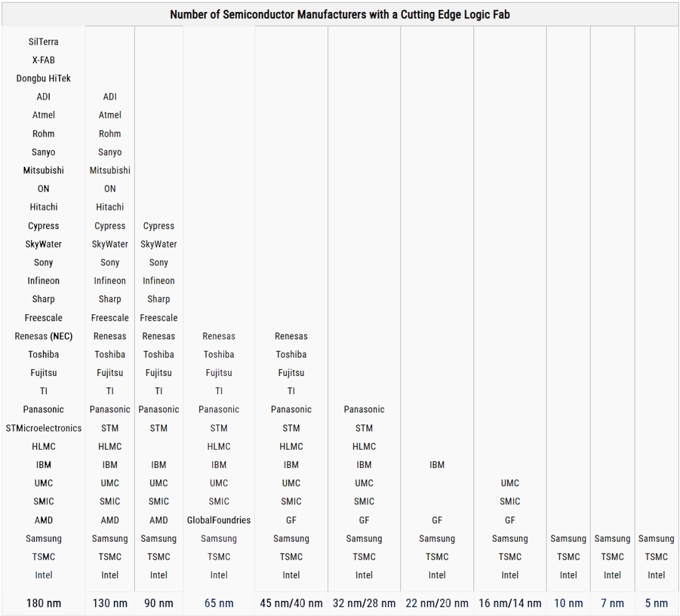This screenshot has width=680, height=616.
Task: Click SkyWater in the 130 nm column
Action: tap(110, 244)
